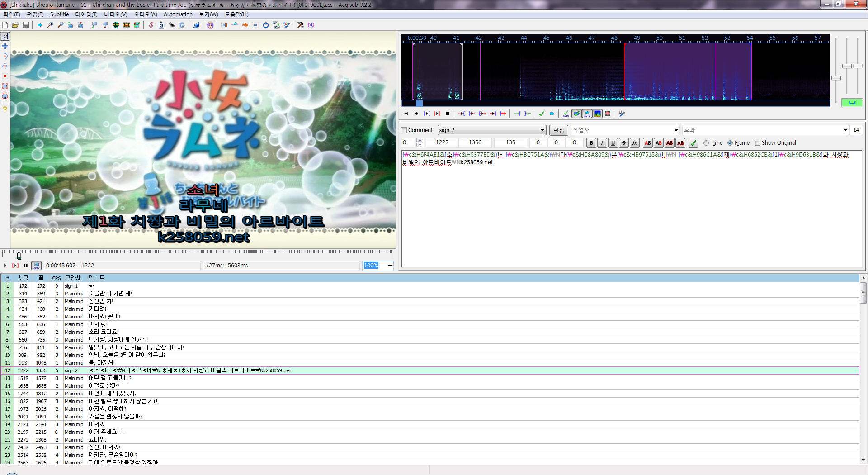Viewport: 868px width, 475px height.
Task: Select the scale subtitles tool
Action: (x=5, y=76)
